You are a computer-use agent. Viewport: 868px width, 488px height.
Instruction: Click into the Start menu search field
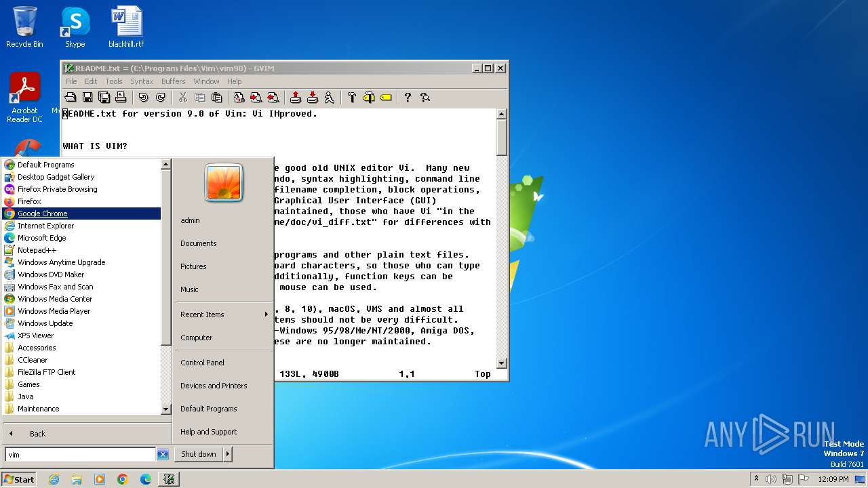tap(80, 455)
